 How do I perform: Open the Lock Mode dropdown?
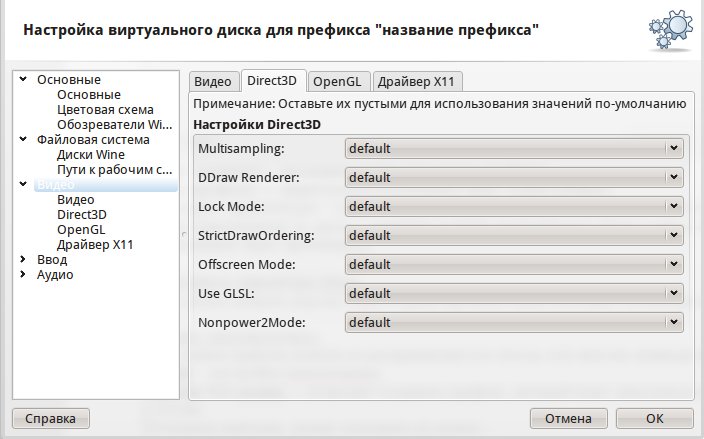click(514, 207)
